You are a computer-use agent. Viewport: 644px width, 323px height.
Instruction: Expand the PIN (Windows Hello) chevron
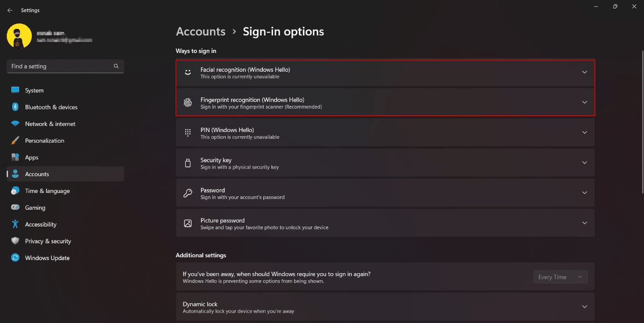[x=584, y=132]
